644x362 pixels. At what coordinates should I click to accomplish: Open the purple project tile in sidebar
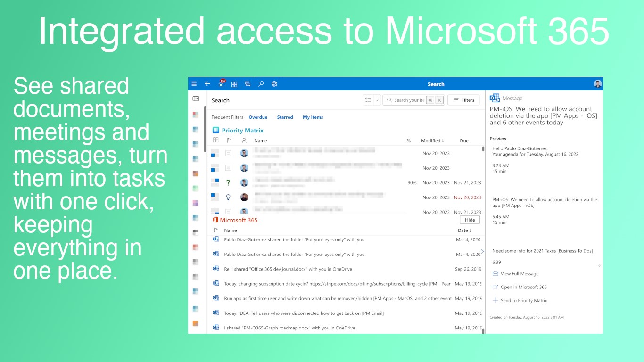tap(196, 203)
